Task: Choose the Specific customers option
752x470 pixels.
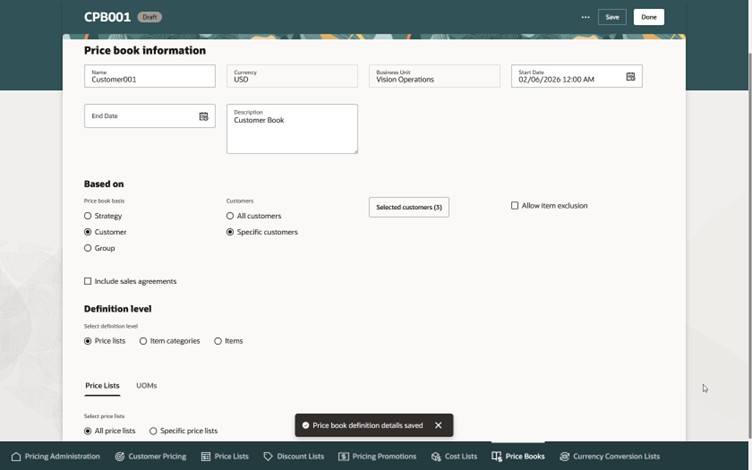Action: (230, 232)
